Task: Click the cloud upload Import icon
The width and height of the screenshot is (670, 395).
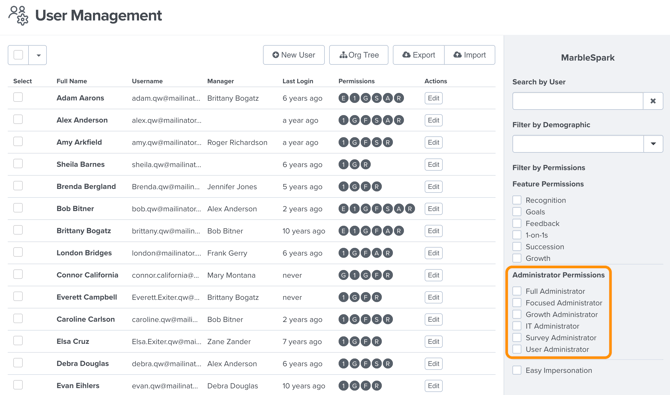Action: [x=458, y=55]
